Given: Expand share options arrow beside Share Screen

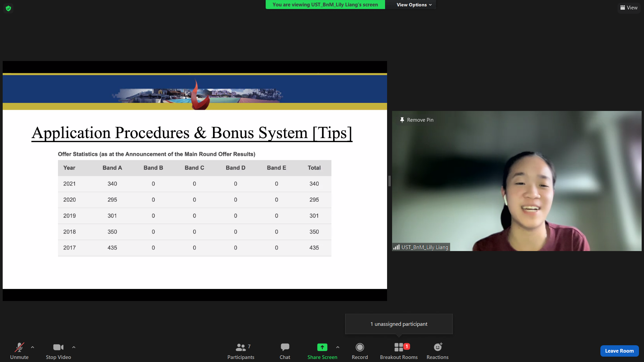Looking at the screenshot, I should 338,347.
